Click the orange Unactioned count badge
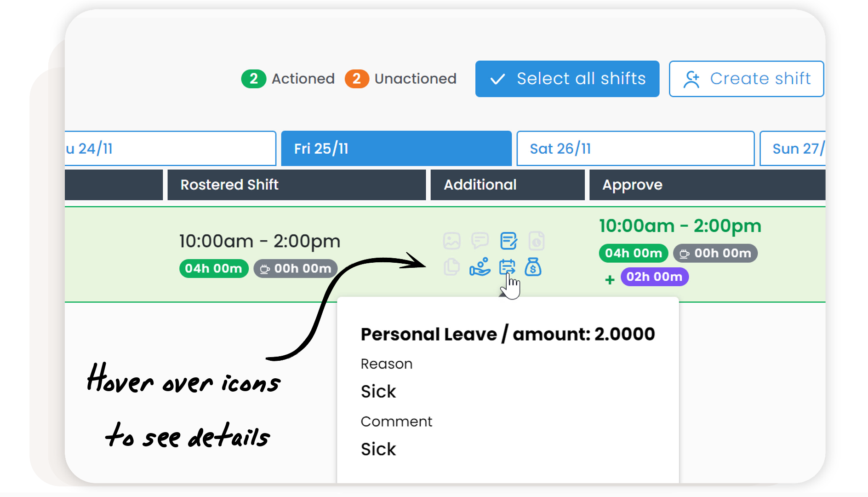868x497 pixels. (x=357, y=79)
